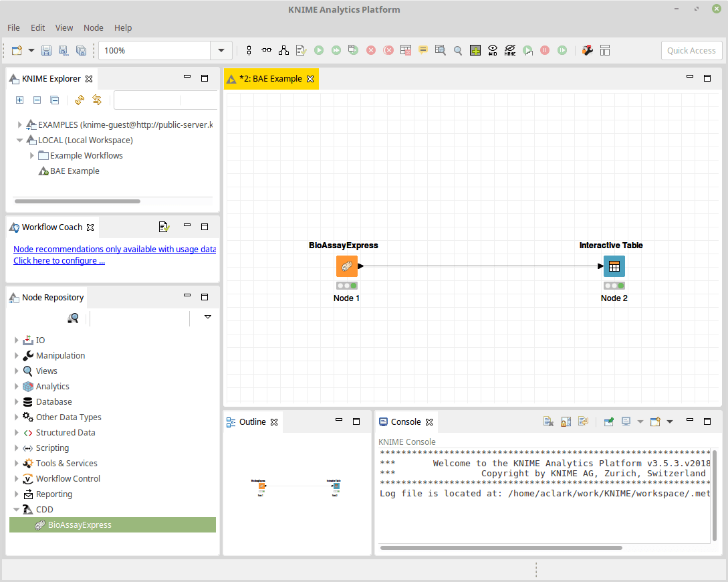Screen dimensions: 728x582
Task: Open the workflow annotation icon in the toolbar
Action: point(424,50)
